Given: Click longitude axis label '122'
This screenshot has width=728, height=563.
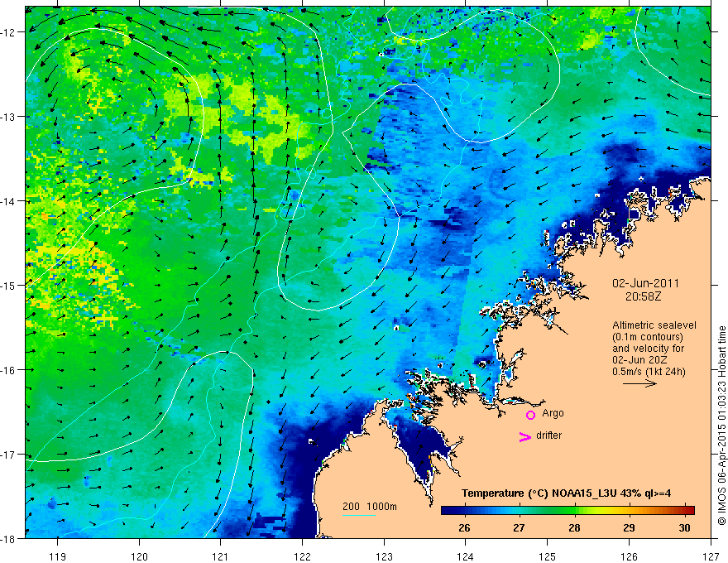Looking at the screenshot, I should pos(302,556).
